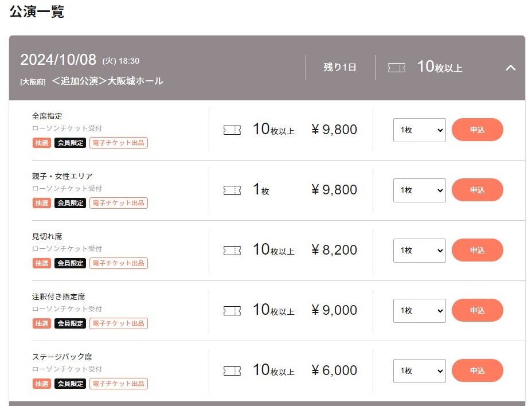The image size is (532, 406).
Task: Click the 電子チケット出品 tag under ステージバック席
Action: click(x=119, y=384)
